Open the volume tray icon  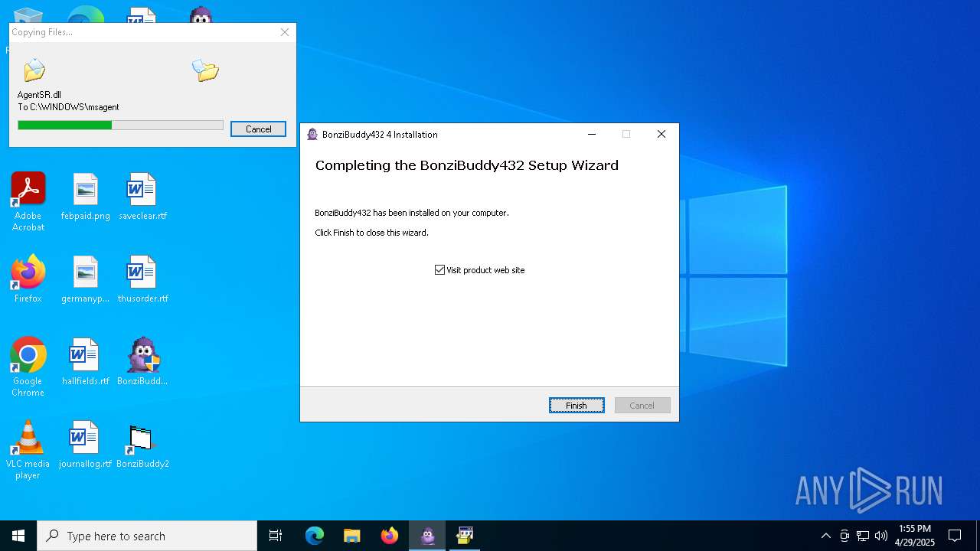881,536
